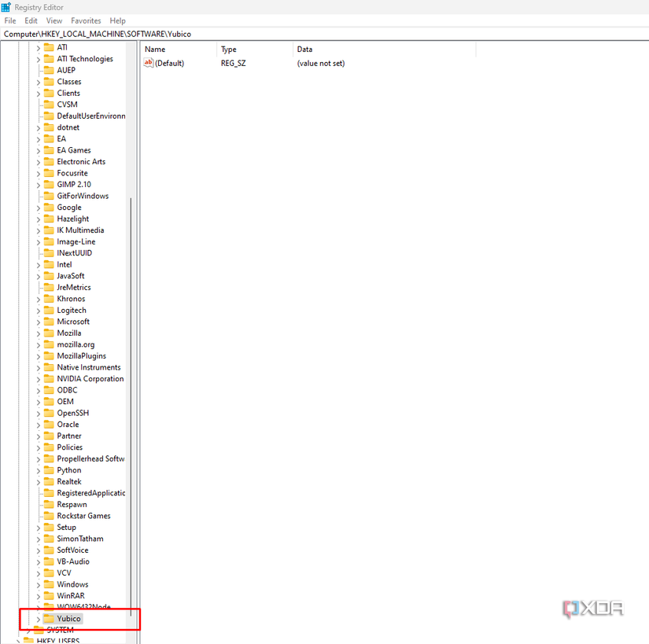
Task: Select the IK Multimedia folder icon
Action: click(49, 230)
